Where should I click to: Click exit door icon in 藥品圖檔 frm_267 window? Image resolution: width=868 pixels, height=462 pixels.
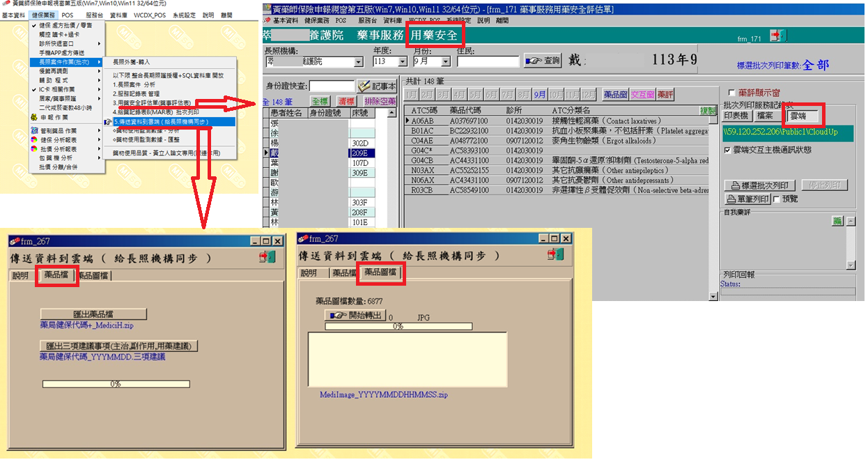557,254
